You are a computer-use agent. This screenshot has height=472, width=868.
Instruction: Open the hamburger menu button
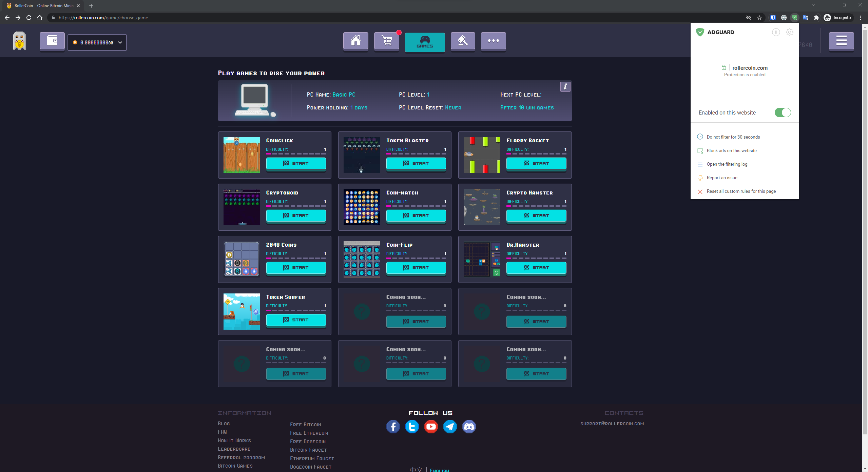pyautogui.click(x=841, y=41)
